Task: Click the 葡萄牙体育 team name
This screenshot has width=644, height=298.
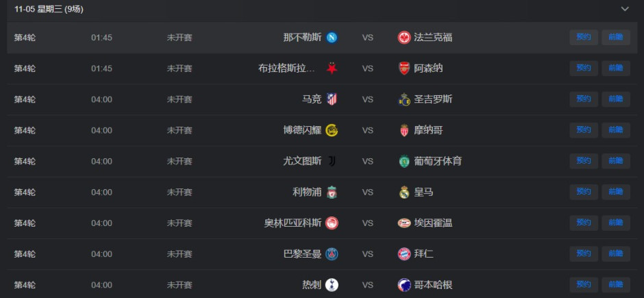Action: (438, 162)
